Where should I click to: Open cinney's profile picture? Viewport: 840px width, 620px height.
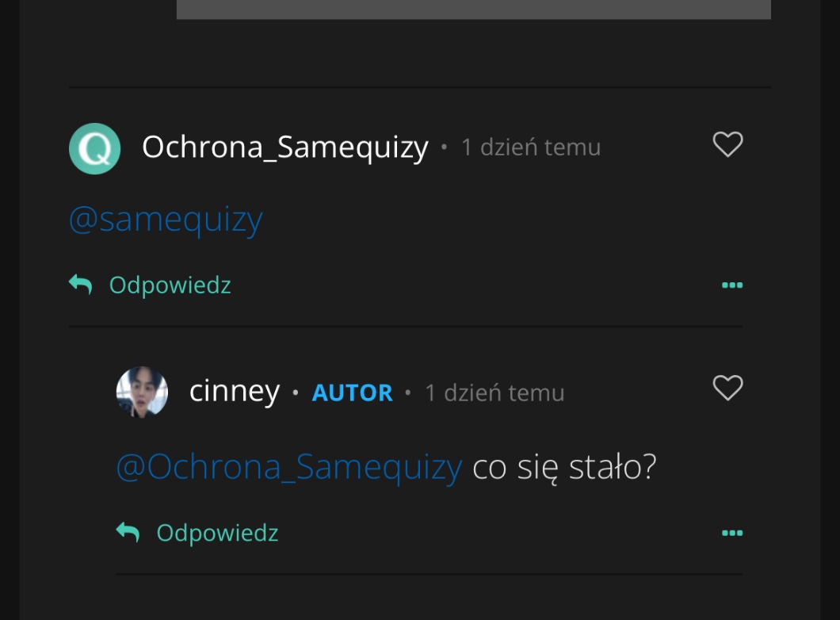142,392
